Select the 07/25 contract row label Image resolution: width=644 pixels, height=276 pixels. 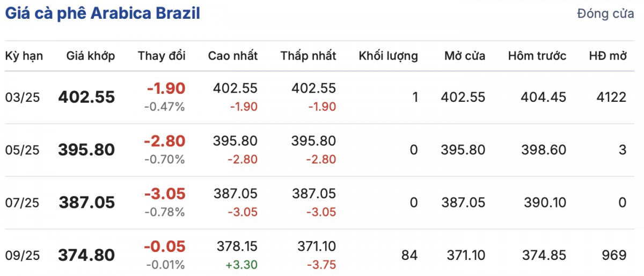tap(22, 203)
